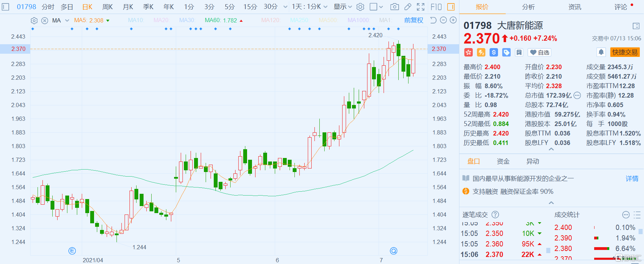The width and height of the screenshot is (644, 264).
Task: Switch quote panel layout using list icon
Action: point(636,26)
